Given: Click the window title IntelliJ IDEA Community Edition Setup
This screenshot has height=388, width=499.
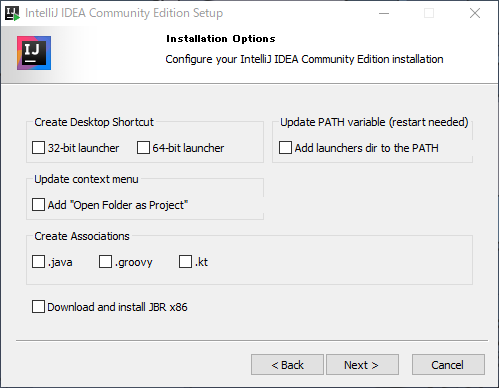Looking at the screenshot, I should [124, 13].
